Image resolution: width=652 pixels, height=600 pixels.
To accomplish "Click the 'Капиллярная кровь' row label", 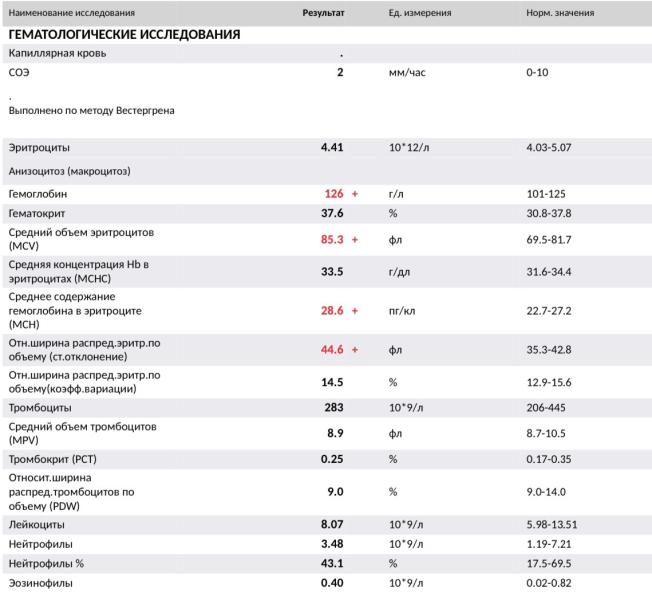I will 57,53.
